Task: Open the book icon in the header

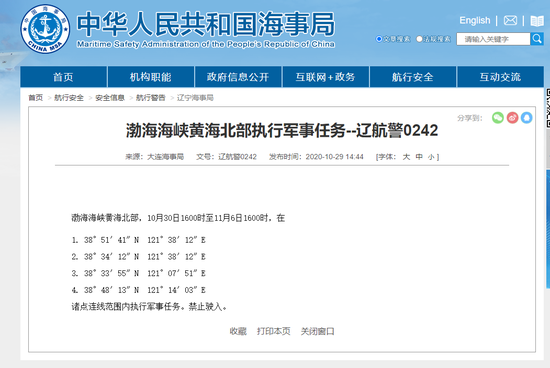Action: (x=537, y=21)
